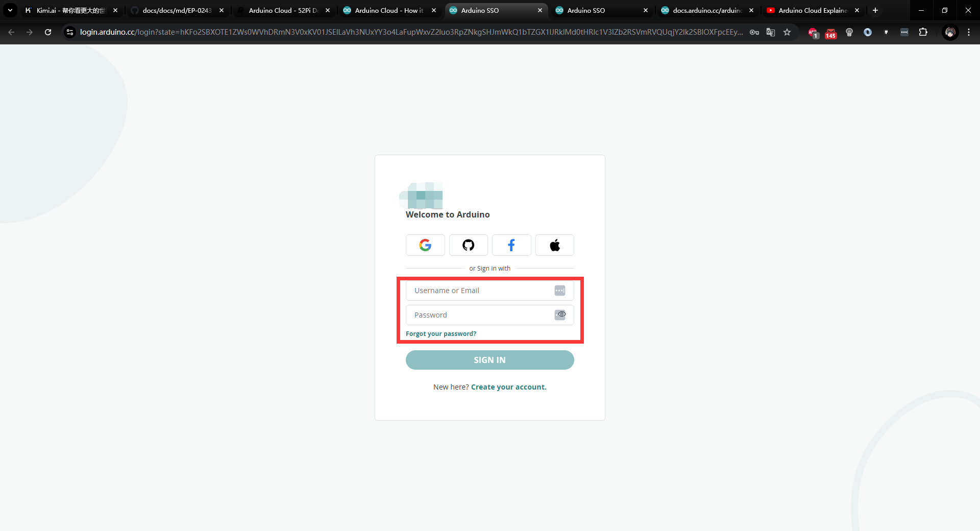
Task: Close the active Arduino SSO tab
Action: (x=540, y=10)
